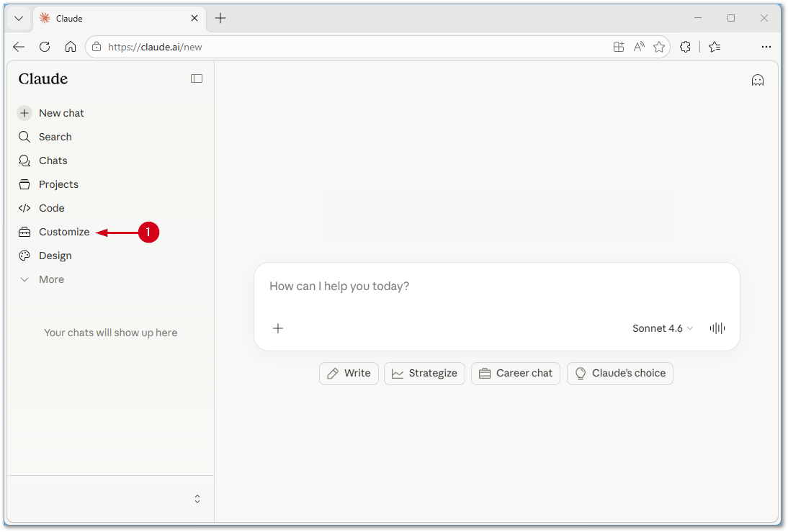The width and height of the screenshot is (788, 532).
Task: Collapse the sidebar with panel icon
Action: [197, 78]
